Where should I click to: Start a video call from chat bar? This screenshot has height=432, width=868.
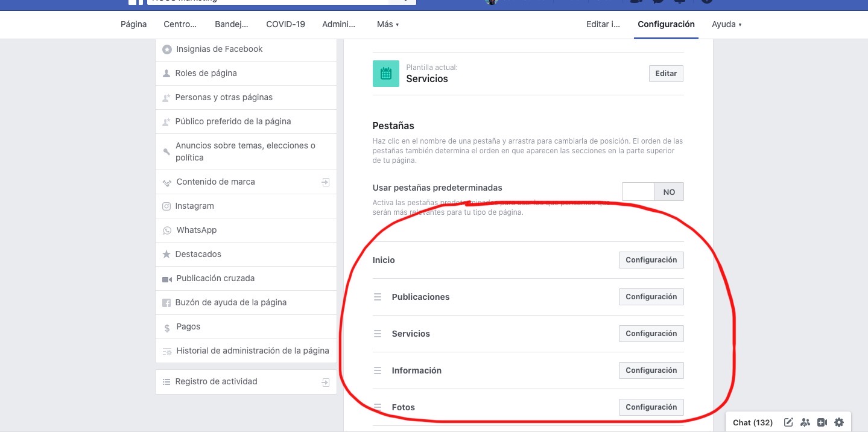click(x=822, y=422)
